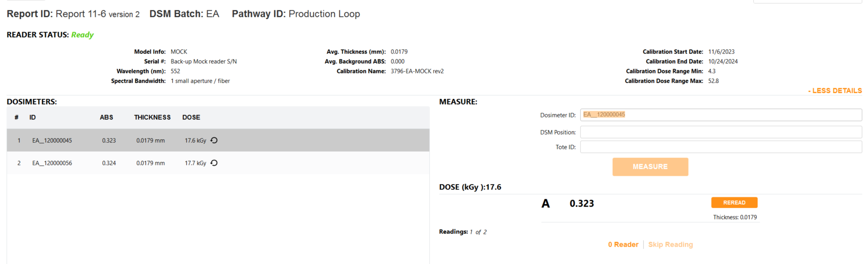Open the 0 Reader link

click(x=623, y=245)
